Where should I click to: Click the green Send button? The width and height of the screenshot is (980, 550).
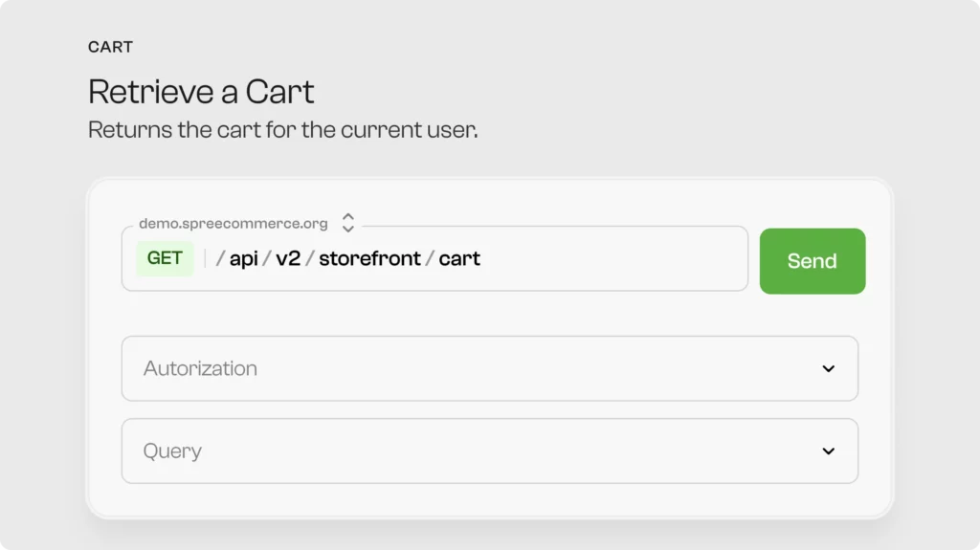pyautogui.click(x=812, y=261)
